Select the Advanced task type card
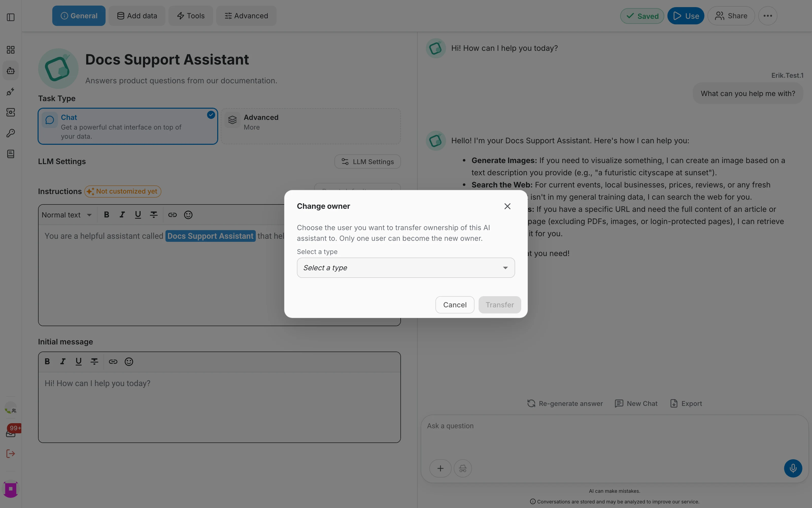The height and width of the screenshot is (508, 812). (x=311, y=126)
